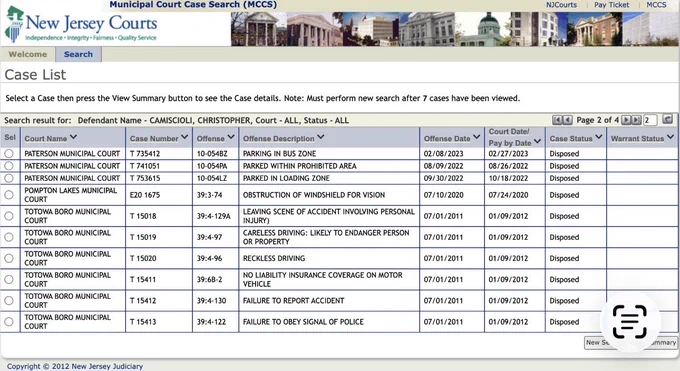Screen dimensions: 680x371
Task: Click the page number input field
Action: [650, 120]
